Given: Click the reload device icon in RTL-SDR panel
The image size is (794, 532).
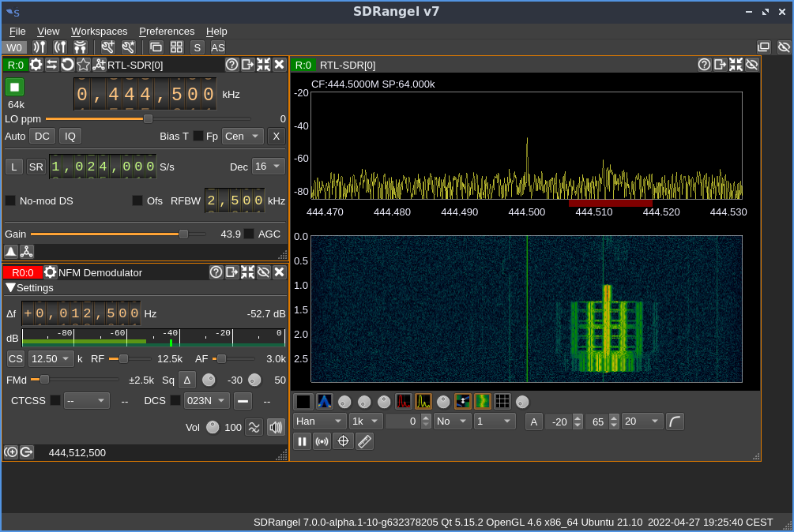Looking at the screenshot, I should pyautogui.click(x=68, y=65).
